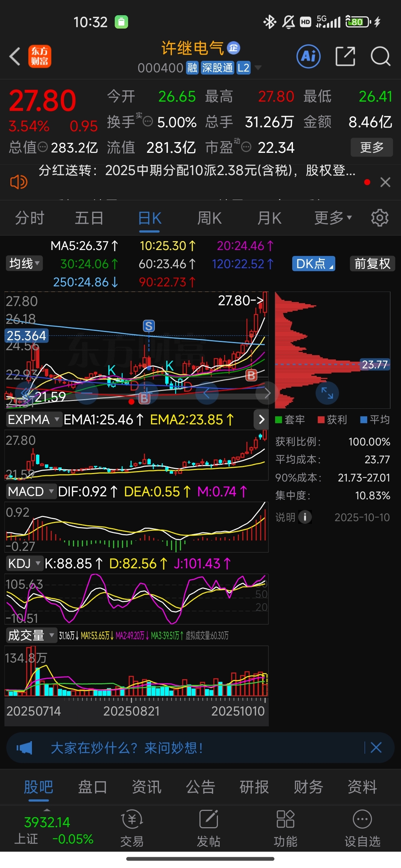Viewport: 401px width, 868px height.
Task: Open the search magnifier icon
Action: coord(381,56)
